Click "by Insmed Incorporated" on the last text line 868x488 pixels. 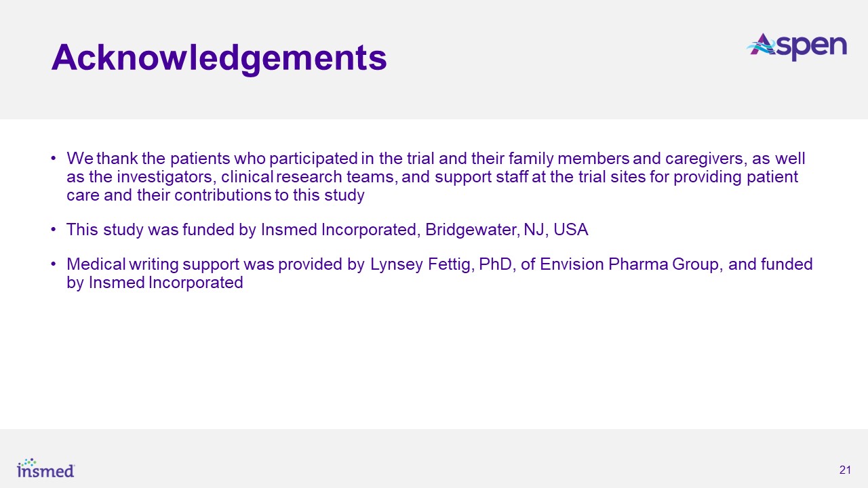[155, 283]
